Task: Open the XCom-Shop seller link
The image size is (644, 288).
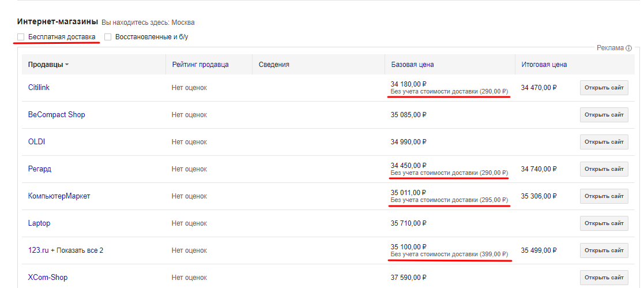Action: click(x=48, y=277)
